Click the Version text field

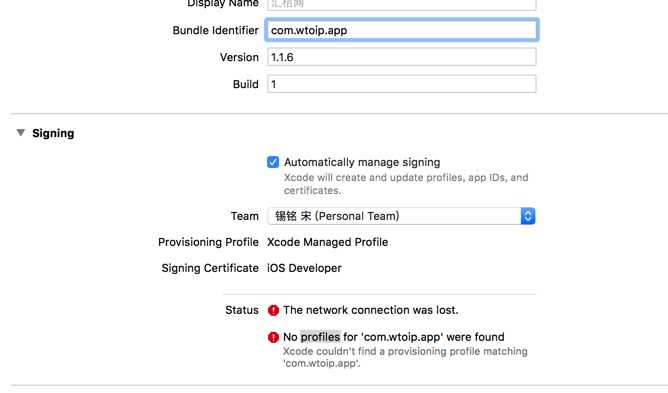401,57
